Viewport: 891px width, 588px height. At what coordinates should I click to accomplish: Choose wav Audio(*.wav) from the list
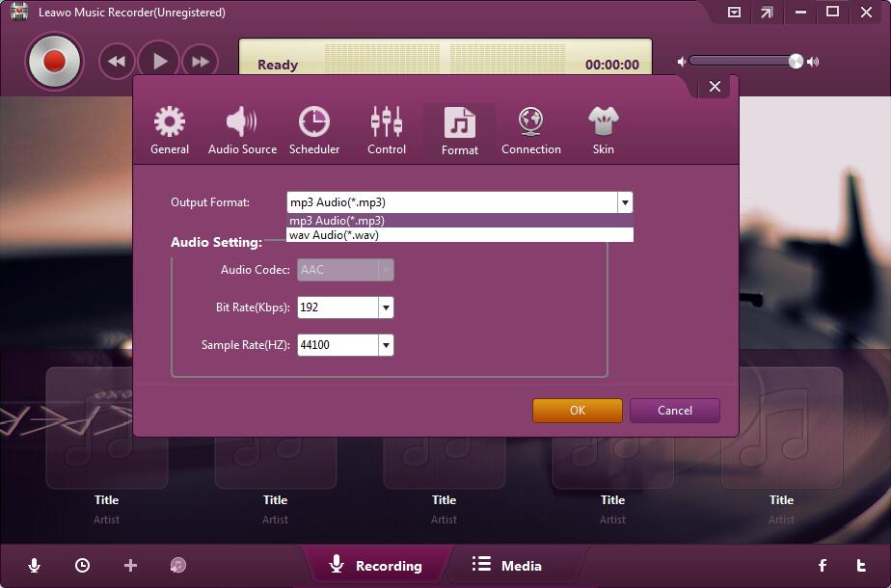click(460, 234)
